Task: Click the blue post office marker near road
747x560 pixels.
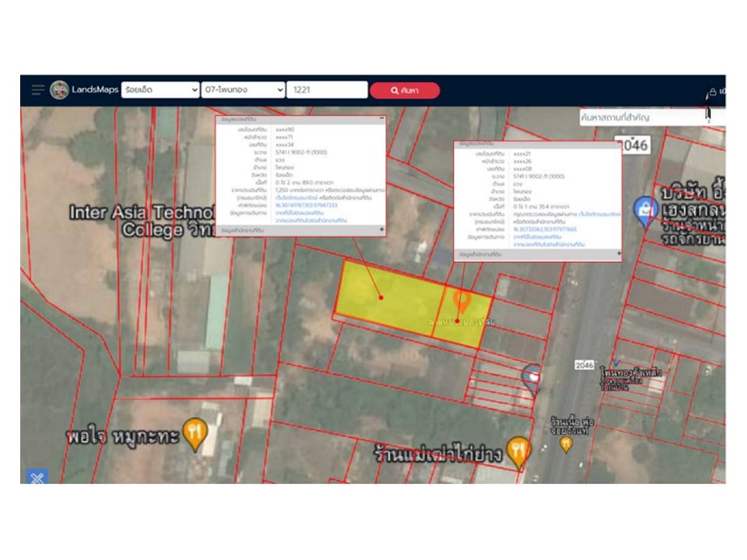Action: click(x=531, y=379)
